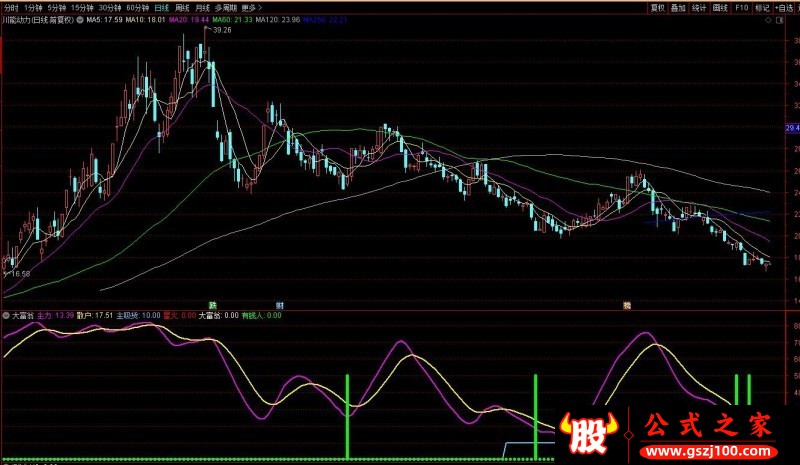
Task: Switch to the 分时 intraday tab
Action: [x=10, y=6]
